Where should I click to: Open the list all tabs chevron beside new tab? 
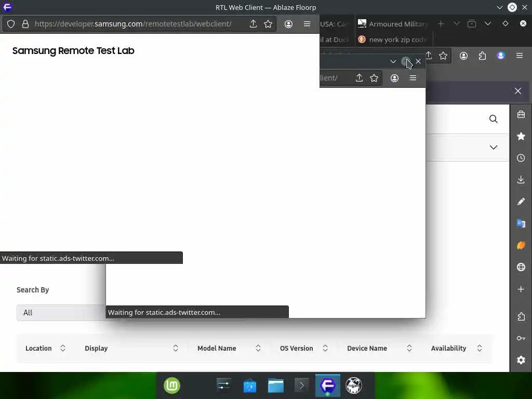tap(457, 24)
